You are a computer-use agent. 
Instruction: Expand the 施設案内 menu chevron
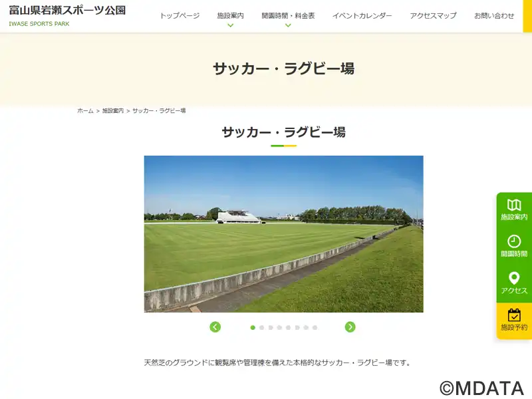coord(230,25)
